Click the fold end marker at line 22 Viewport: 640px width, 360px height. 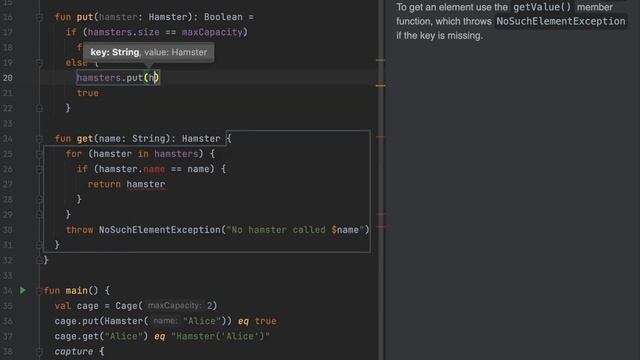39,108
